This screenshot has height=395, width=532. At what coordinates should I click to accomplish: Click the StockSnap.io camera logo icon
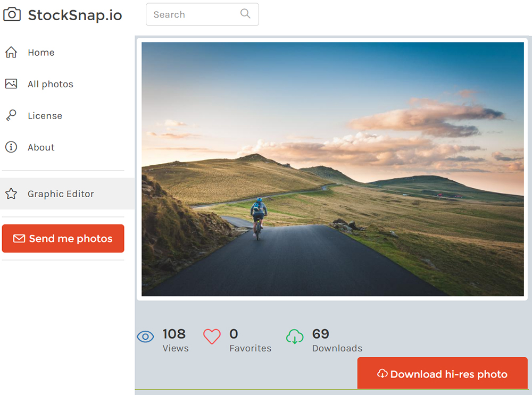tap(12, 14)
